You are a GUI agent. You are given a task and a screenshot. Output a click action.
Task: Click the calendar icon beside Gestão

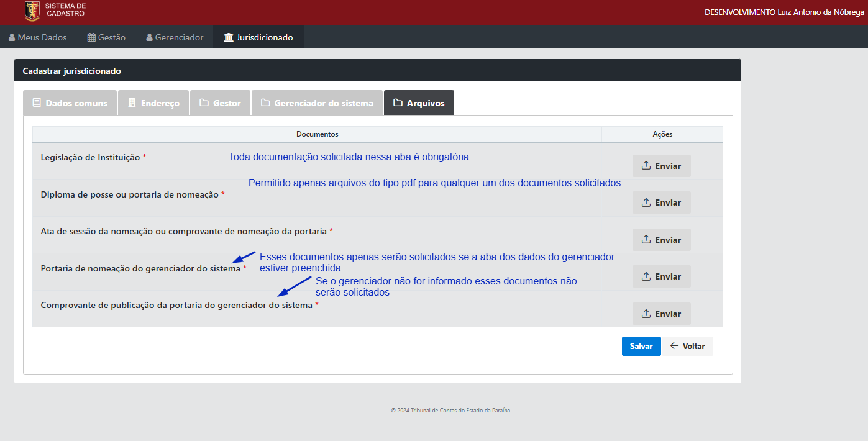click(91, 37)
